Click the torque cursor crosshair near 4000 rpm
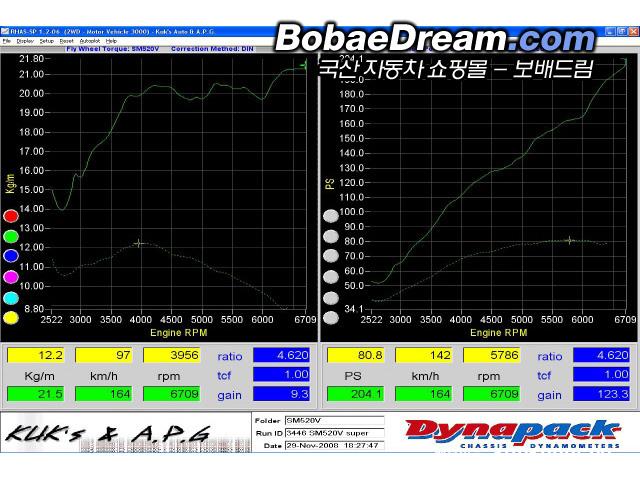Screen dimensions: 640x480 coord(139,244)
